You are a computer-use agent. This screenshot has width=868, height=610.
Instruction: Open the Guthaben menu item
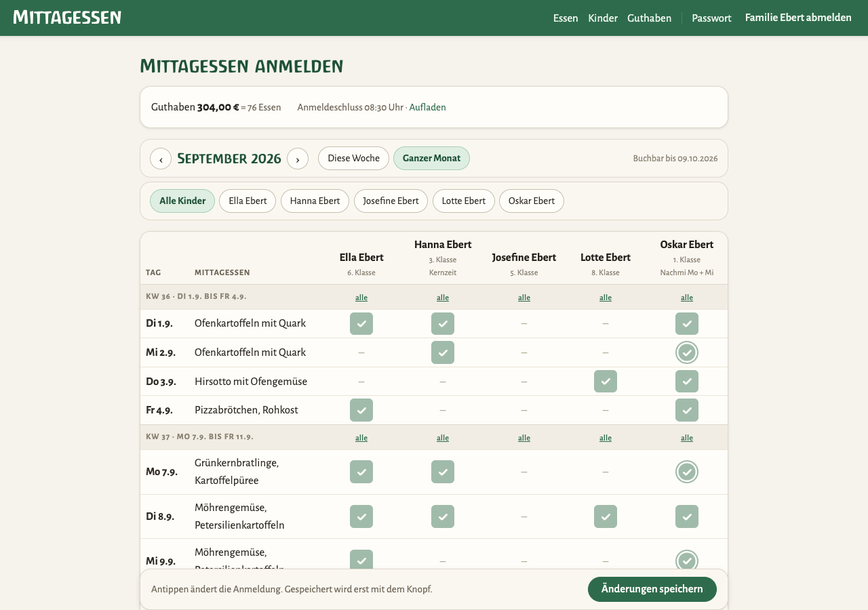[649, 18]
